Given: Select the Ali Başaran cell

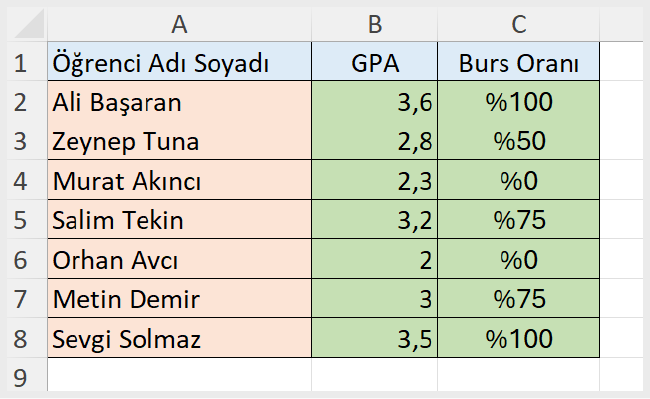Looking at the screenshot, I should point(179,100).
